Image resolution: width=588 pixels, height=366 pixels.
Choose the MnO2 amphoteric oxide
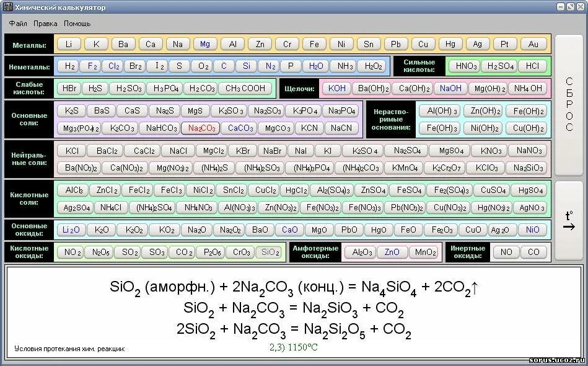click(x=425, y=252)
